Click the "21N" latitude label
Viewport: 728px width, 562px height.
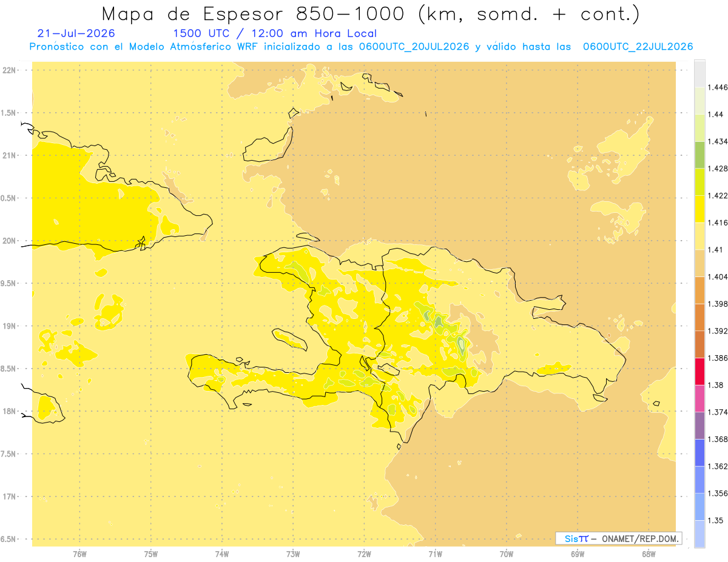[10, 156]
